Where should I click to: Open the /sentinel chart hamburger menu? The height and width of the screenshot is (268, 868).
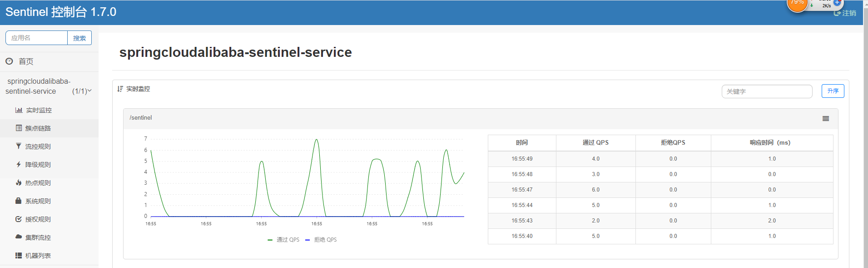pos(826,118)
